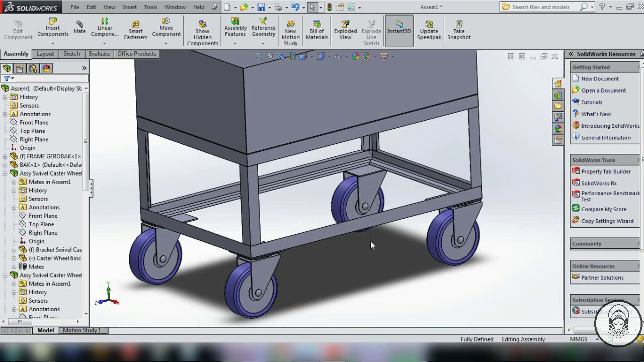
Task: Select Top Plane under Assem1
Action: [32, 131]
